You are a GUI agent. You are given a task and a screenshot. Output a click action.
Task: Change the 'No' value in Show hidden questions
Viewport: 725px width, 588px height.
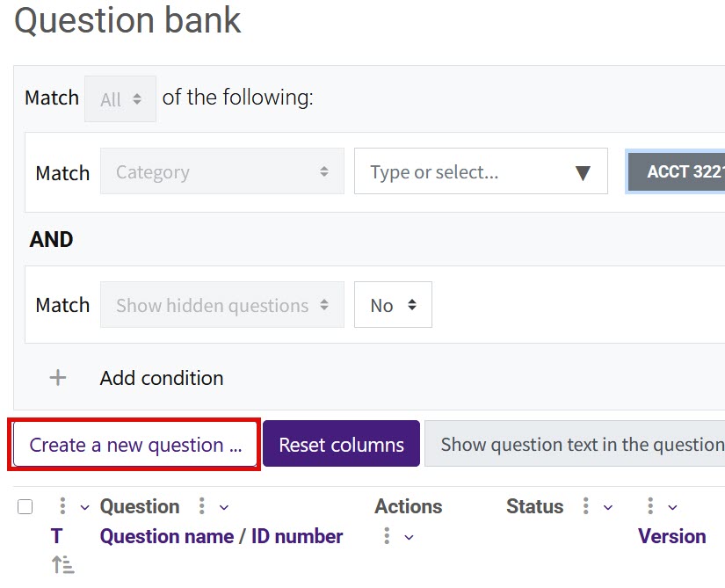(392, 304)
